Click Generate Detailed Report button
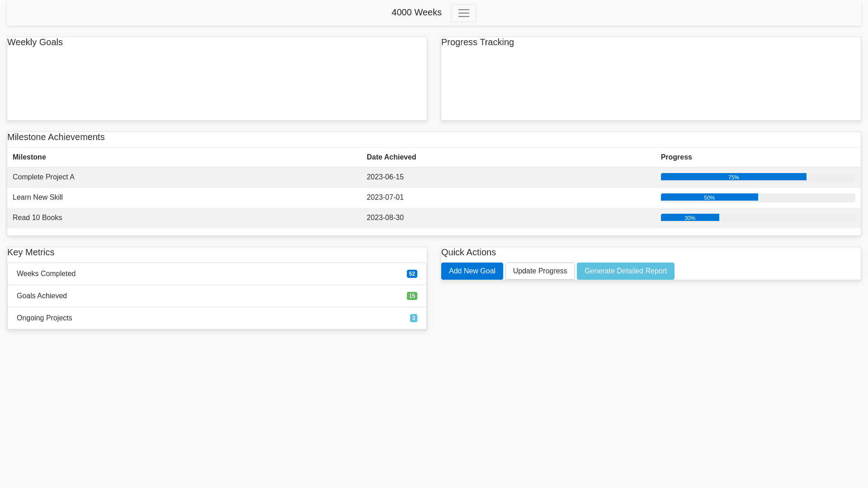Viewport: 868px width, 488px height. coord(625,271)
